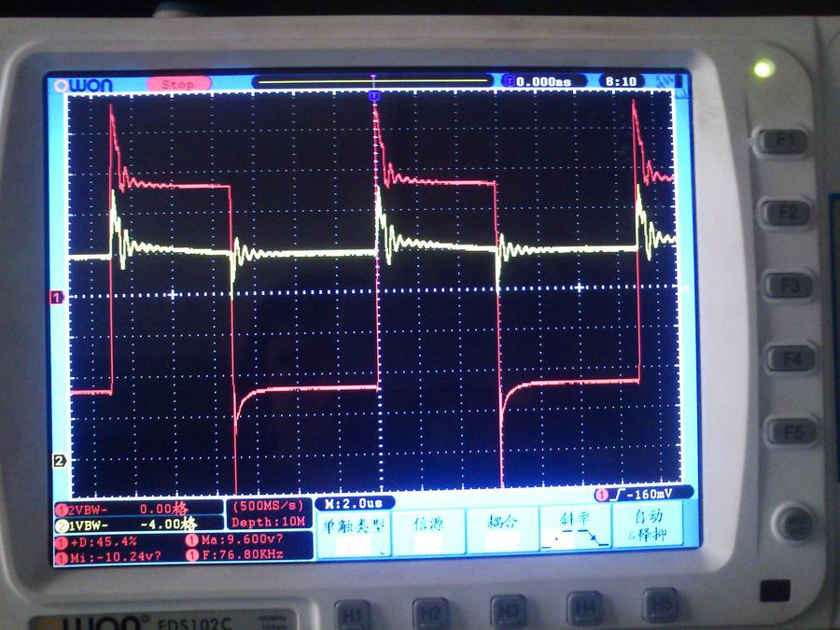Screen dimensions: 840x630
Task: Click the waveform memory position bar
Action: coord(373,82)
